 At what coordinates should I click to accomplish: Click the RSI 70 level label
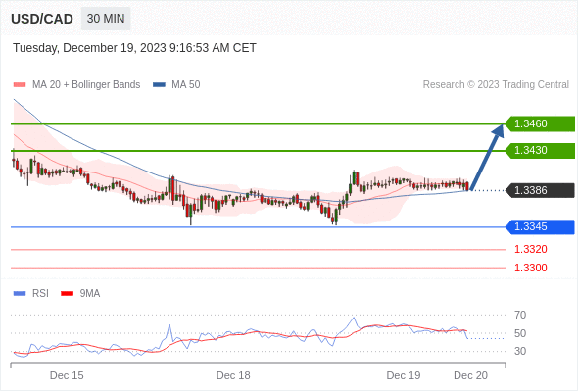pyautogui.click(x=520, y=315)
